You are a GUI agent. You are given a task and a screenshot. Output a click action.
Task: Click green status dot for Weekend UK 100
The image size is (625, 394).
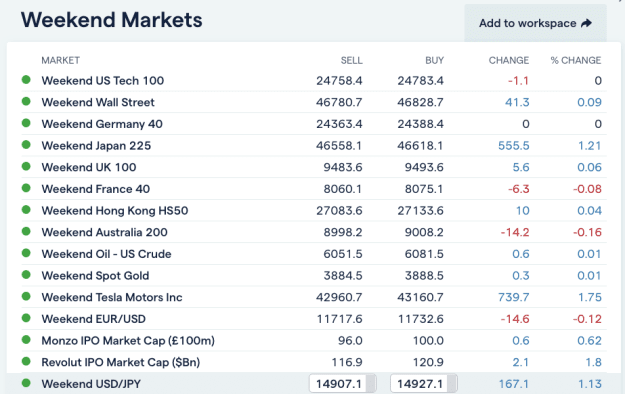tap(26, 166)
